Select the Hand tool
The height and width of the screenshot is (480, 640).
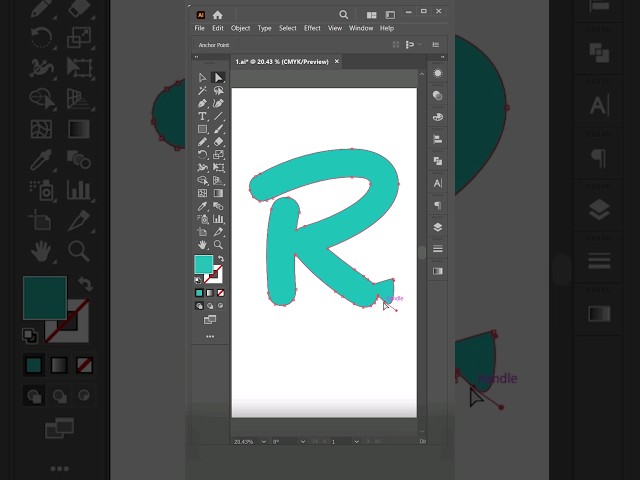tap(202, 245)
